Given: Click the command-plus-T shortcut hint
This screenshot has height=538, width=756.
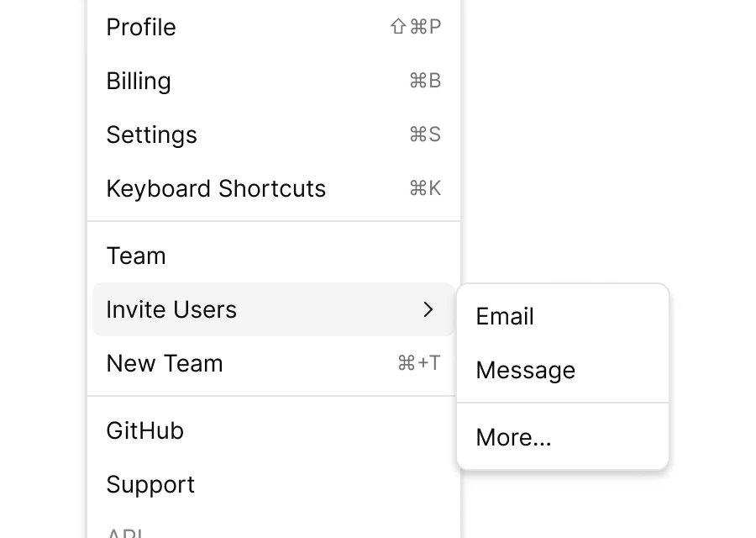Looking at the screenshot, I should (418, 363).
